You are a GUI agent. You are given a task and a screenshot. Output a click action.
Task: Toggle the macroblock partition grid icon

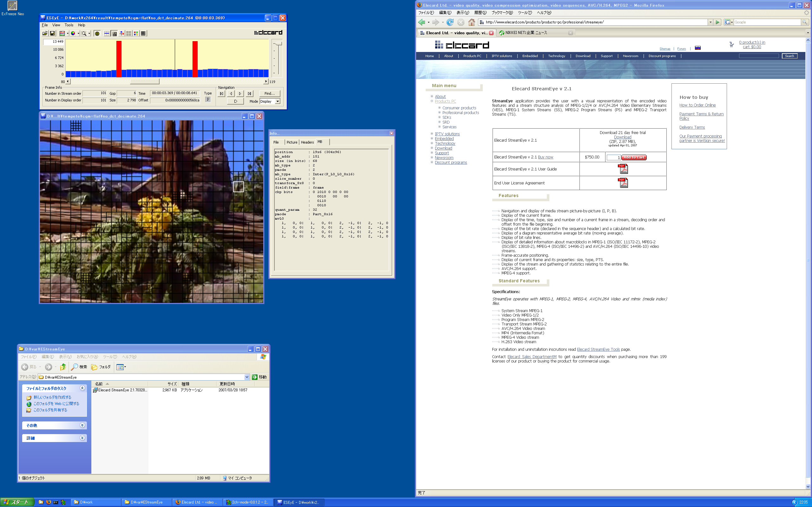(x=115, y=33)
